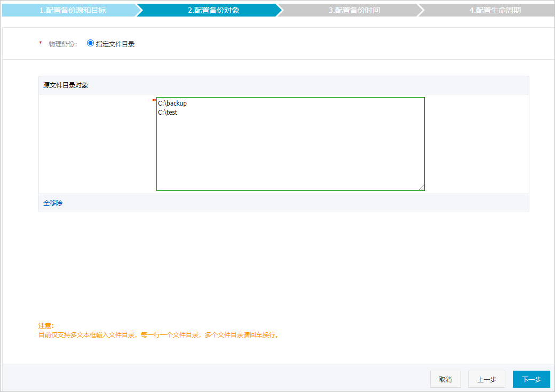
Task: Select the 指定文件目录 radio button
Action: (90, 44)
